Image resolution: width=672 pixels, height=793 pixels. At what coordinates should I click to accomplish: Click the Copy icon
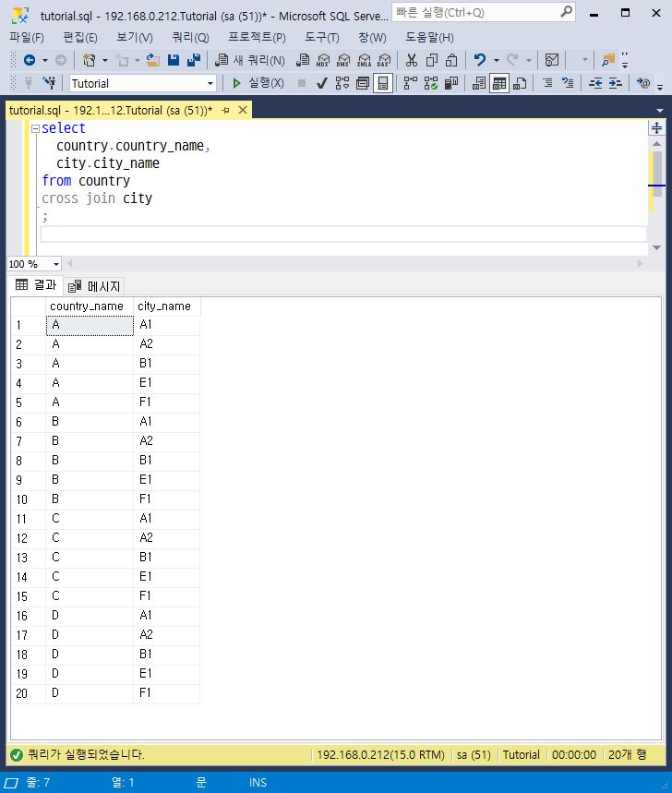[432, 60]
